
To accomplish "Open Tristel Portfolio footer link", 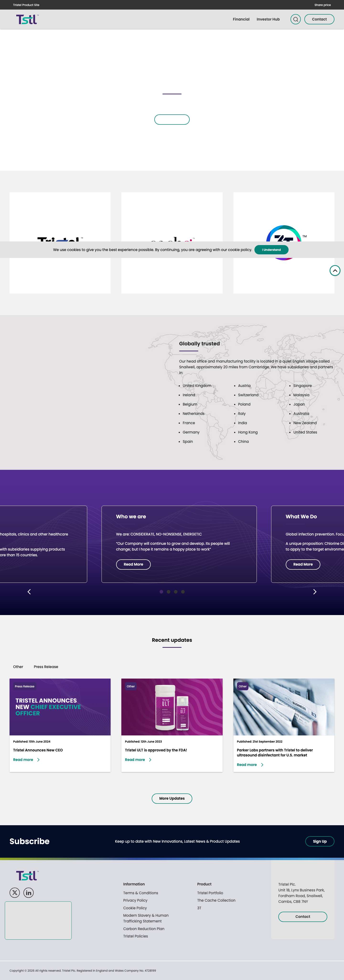I will (x=210, y=893).
